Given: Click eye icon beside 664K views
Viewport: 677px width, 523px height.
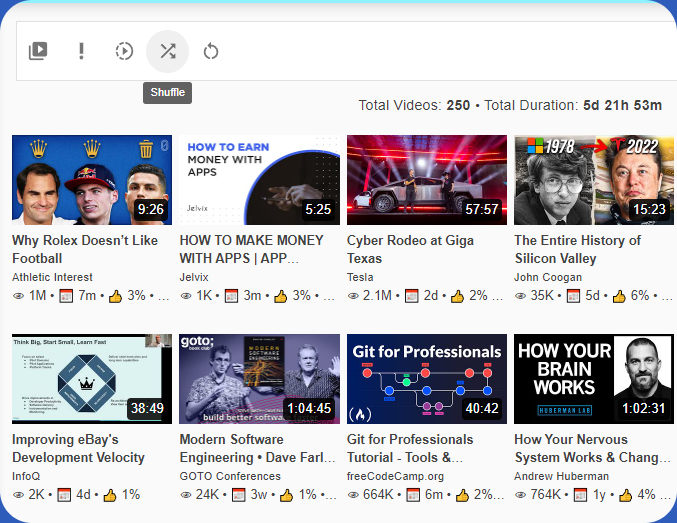Looking at the screenshot, I should click(x=353, y=495).
